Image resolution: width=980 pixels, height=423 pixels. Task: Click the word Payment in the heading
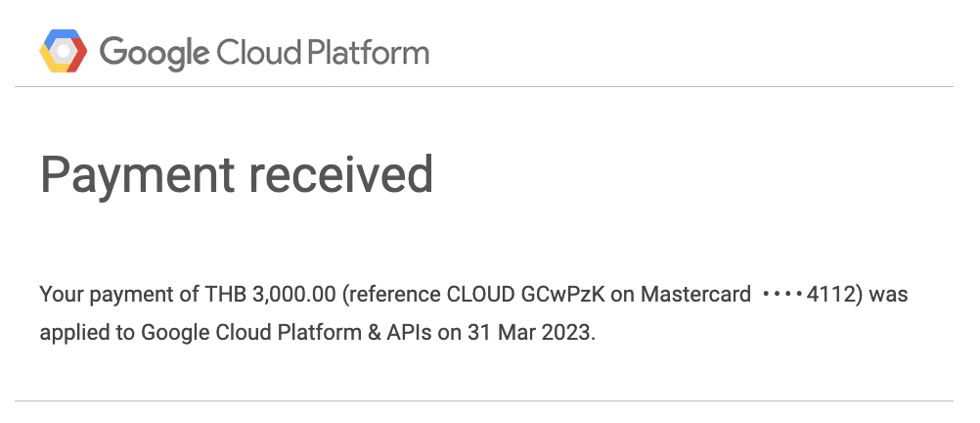[138, 175]
